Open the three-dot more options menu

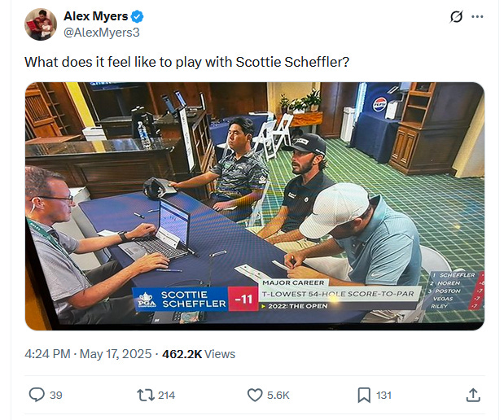477,17
